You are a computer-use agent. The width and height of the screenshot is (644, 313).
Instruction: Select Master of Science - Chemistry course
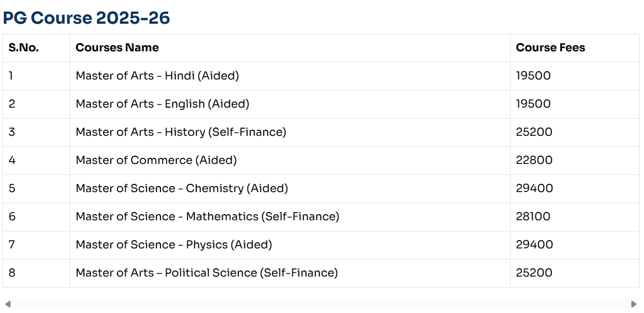pyautogui.click(x=182, y=189)
